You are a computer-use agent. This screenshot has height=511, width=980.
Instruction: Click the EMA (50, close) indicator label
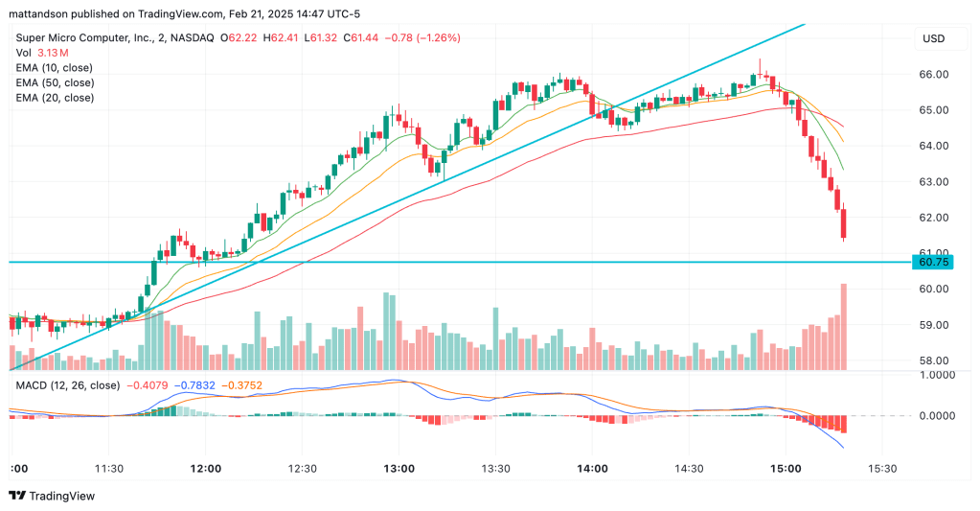click(x=54, y=82)
